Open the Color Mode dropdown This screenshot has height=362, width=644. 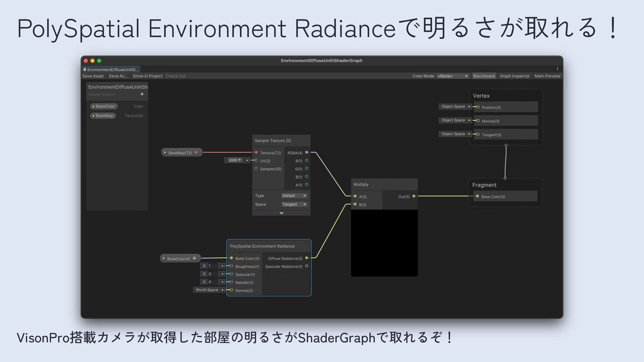pyautogui.click(x=452, y=76)
